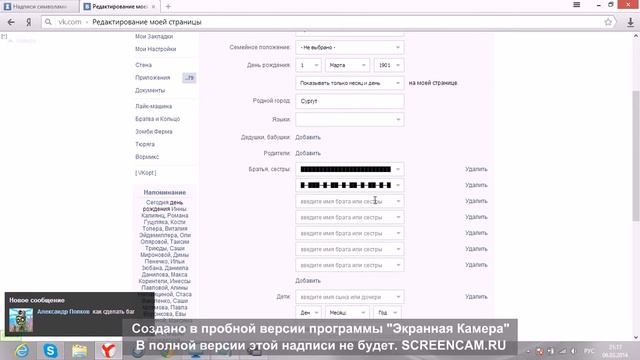The width and height of the screenshot is (640, 360).
Task: Click 'введите имя сына или дочери' field
Action: pyautogui.click(x=350, y=297)
